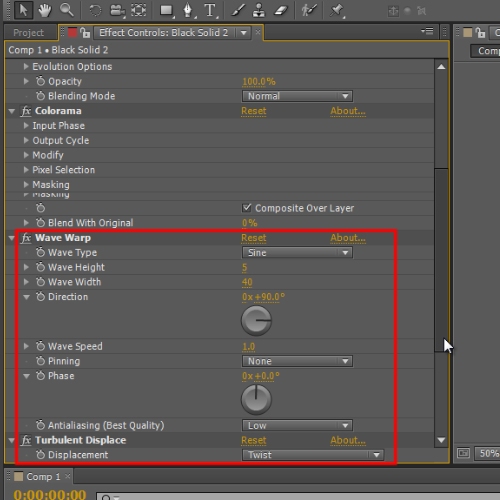The width and height of the screenshot is (500, 500).
Task: Click the Phase angle dial
Action: pos(256,399)
